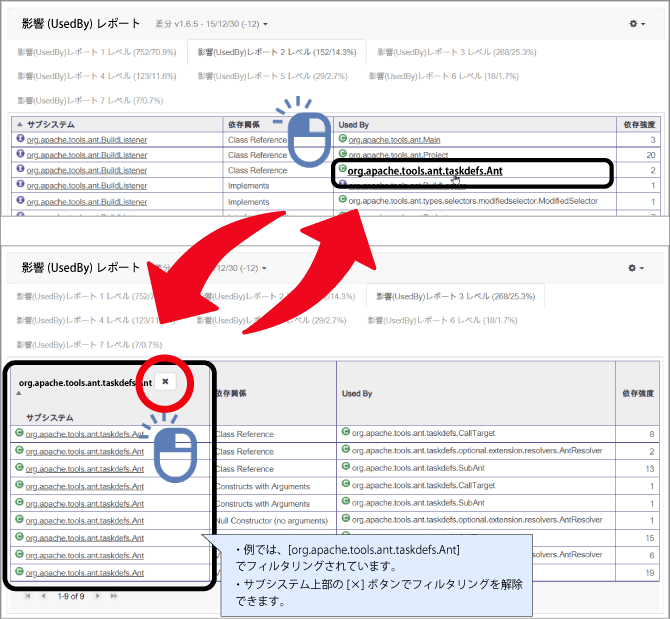Image resolution: width=670 pixels, height=619 pixels.
Task: Click interface icon of first BuildListener row
Action: coord(20,140)
